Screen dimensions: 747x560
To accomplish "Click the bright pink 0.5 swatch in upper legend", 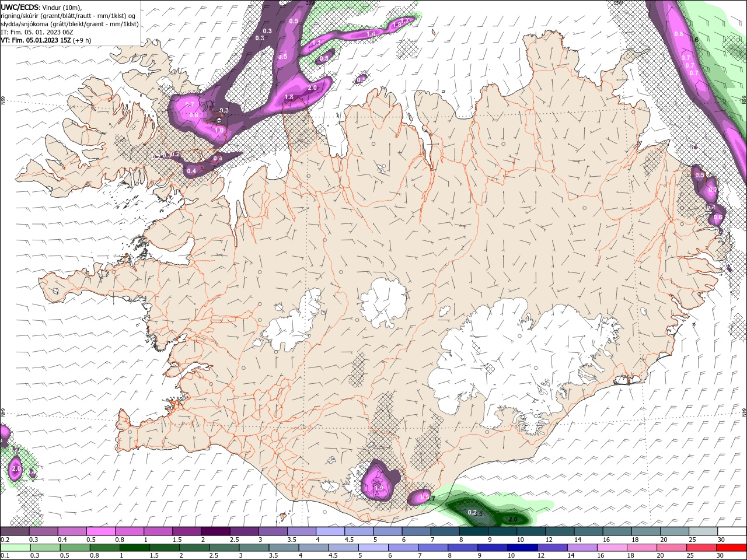I will coord(100,531).
